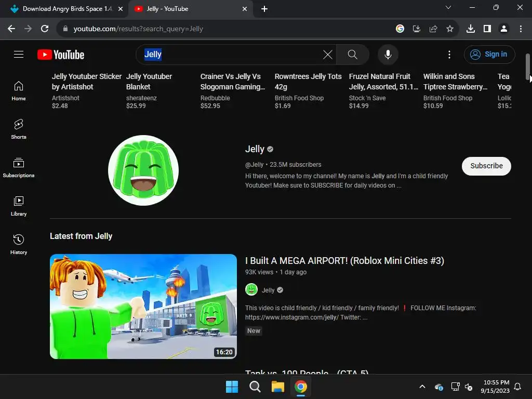Screen dimensions: 532x399
Task: Click the muted volume tray icon
Action: click(x=469, y=387)
